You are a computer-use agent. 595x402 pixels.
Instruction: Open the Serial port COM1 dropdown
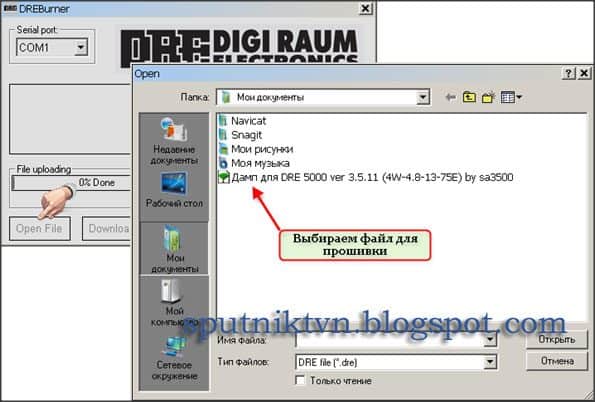(x=81, y=47)
